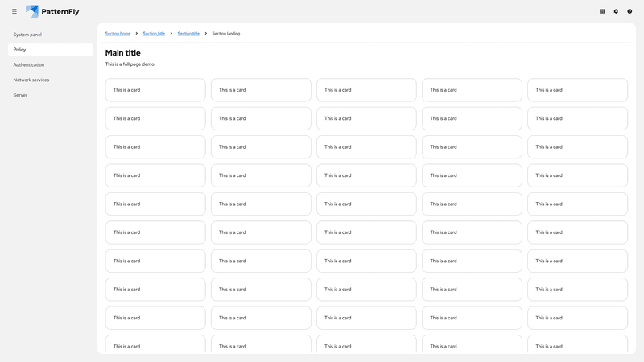Open the Network services nav item
The width and height of the screenshot is (644, 362).
(31, 80)
